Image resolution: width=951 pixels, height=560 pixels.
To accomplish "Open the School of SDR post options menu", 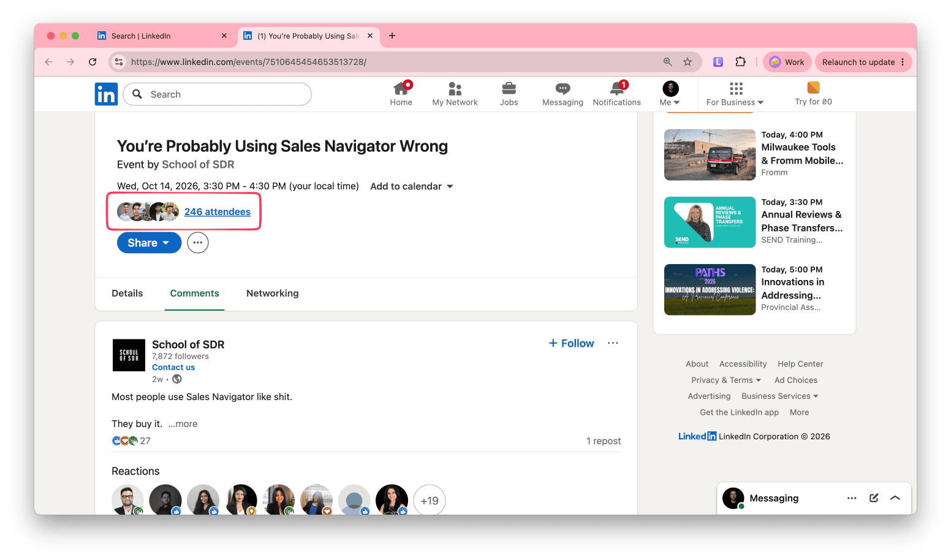I will 613,343.
